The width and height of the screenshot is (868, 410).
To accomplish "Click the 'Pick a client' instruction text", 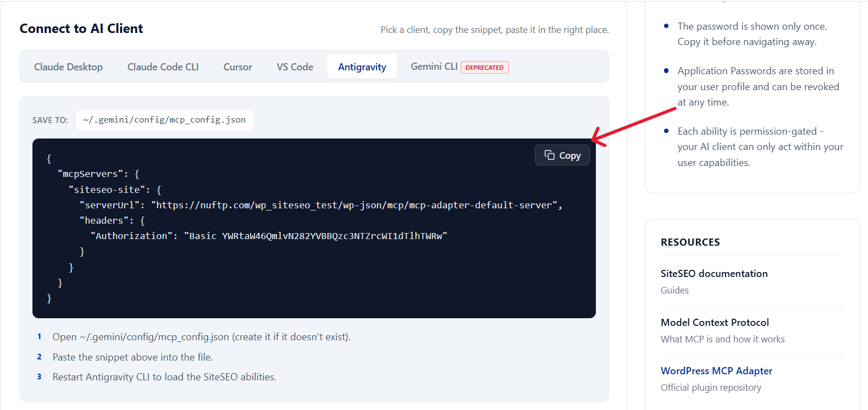I will [x=495, y=30].
